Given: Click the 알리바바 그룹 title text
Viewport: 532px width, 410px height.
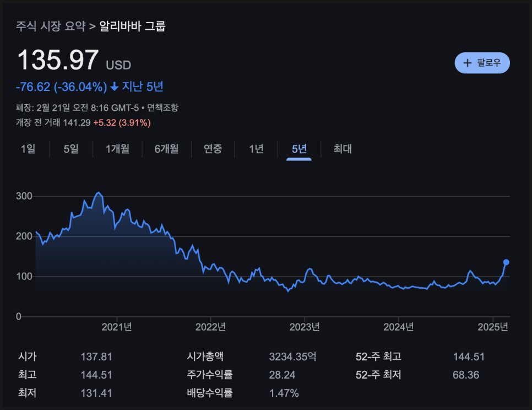Looking at the screenshot, I should tap(132, 26).
